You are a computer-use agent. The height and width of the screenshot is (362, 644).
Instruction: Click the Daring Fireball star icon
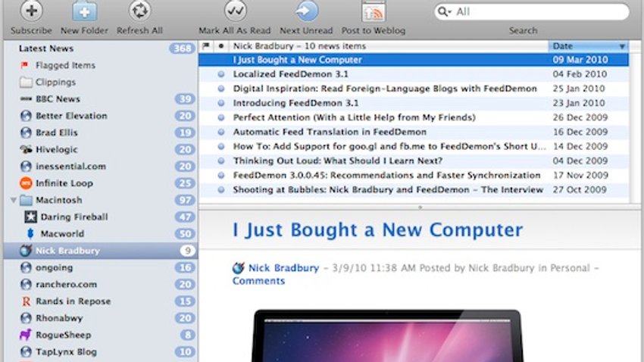point(30,217)
